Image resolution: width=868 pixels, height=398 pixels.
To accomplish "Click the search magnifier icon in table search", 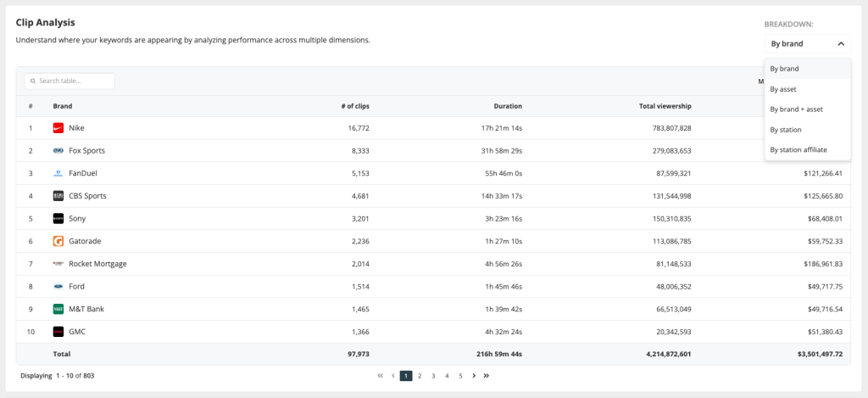I will pos(33,81).
